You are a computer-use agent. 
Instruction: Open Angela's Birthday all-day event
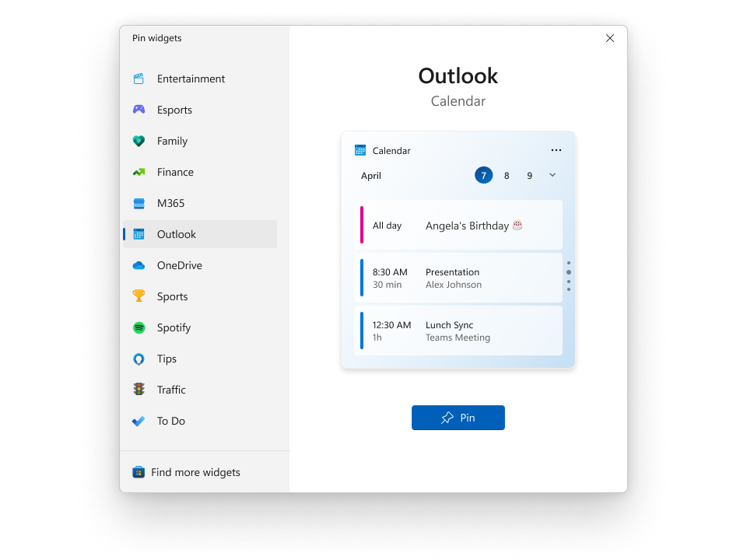click(458, 225)
